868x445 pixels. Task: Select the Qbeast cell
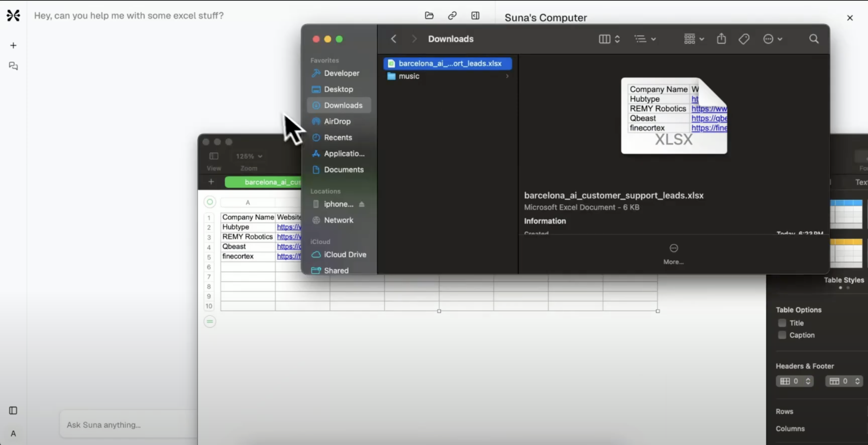coord(248,246)
